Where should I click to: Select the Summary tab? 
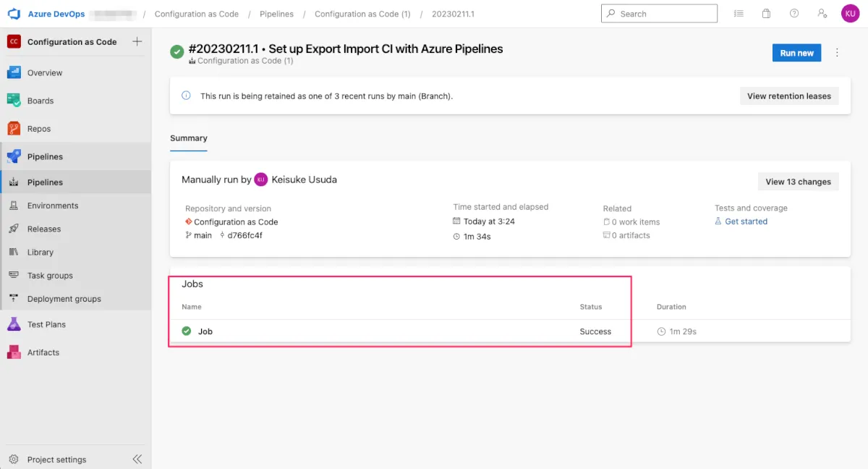189,138
